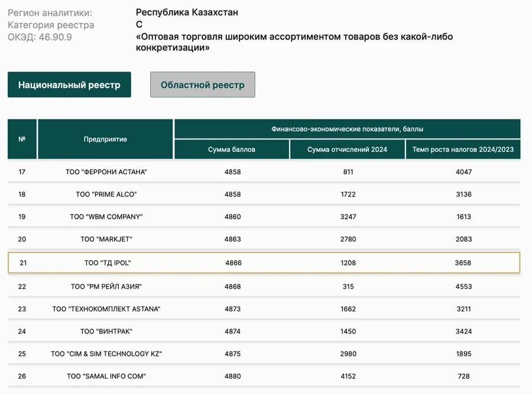Click tax growth value 4553

click(x=464, y=286)
